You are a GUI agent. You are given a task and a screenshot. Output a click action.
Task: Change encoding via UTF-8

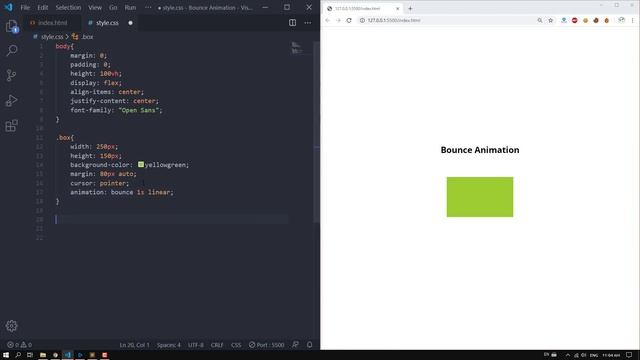pyautogui.click(x=196, y=345)
